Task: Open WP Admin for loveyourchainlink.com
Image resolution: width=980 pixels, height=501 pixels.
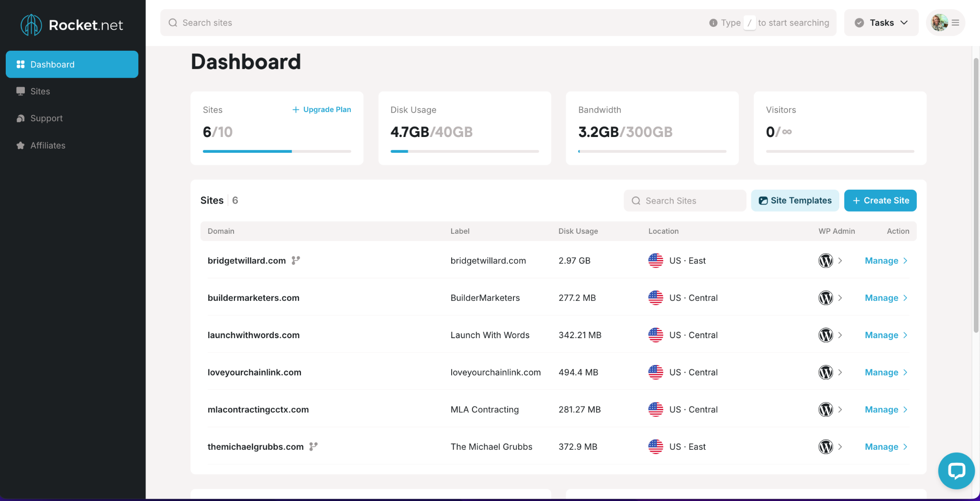Action: coord(825,372)
